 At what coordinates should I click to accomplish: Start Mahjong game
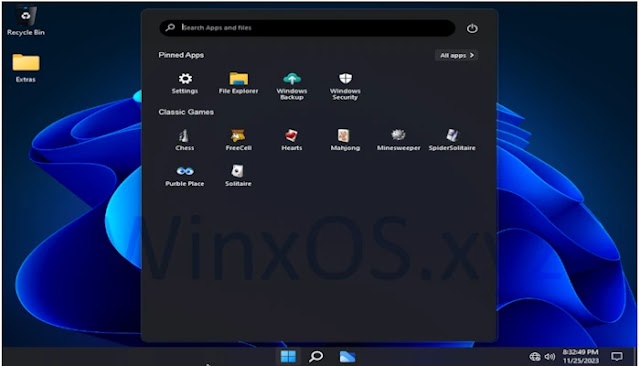(345, 140)
